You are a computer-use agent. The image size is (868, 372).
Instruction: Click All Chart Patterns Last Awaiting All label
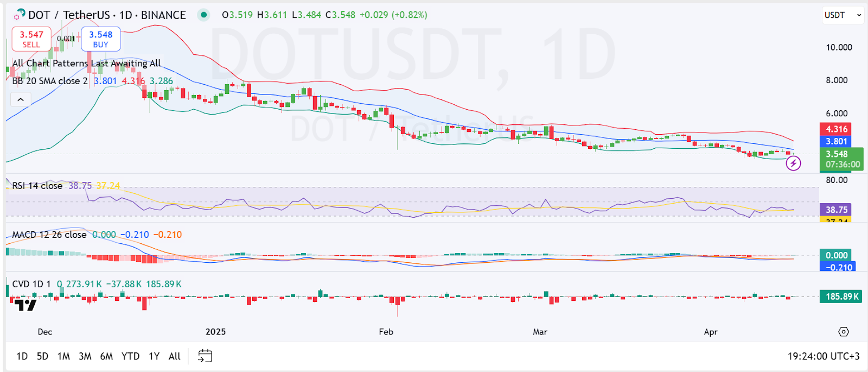(87, 63)
